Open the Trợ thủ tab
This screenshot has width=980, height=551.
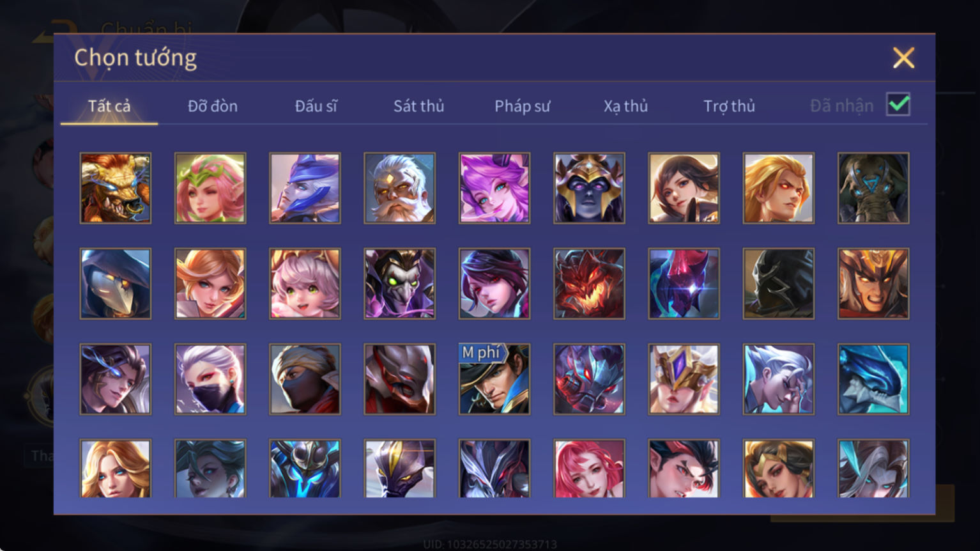coord(730,106)
